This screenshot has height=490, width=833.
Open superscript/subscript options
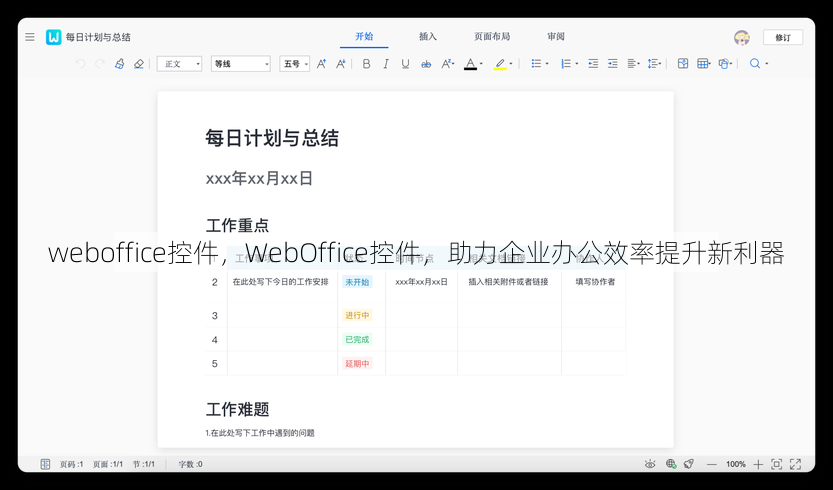point(447,64)
